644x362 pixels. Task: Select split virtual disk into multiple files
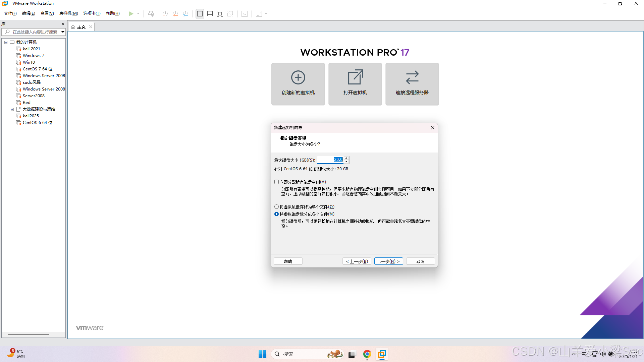click(277, 214)
